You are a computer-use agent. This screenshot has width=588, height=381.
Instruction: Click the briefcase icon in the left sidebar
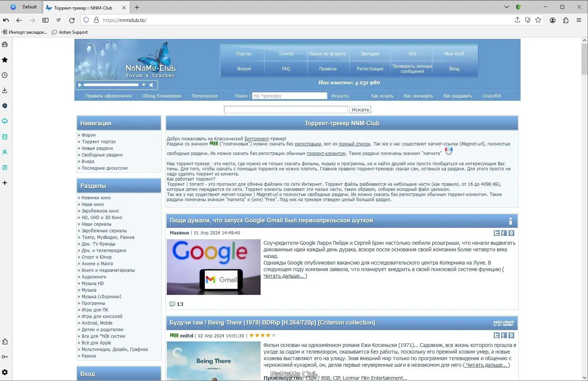coord(5,44)
